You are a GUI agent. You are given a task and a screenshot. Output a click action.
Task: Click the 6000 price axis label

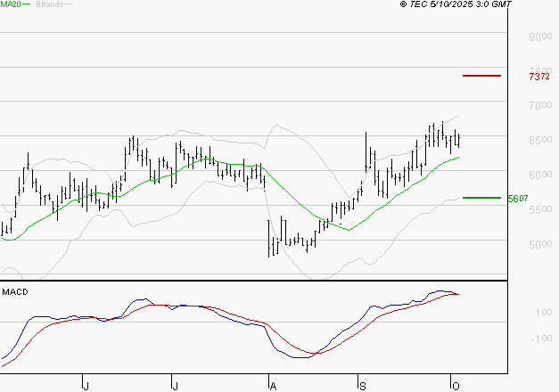click(540, 175)
